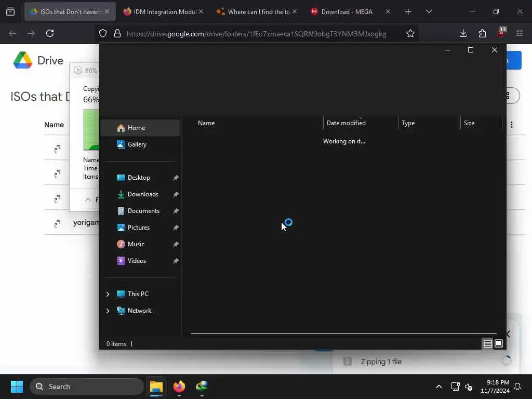Open the muted volume tray icon
The width and height of the screenshot is (532, 399).
pos(469,387)
